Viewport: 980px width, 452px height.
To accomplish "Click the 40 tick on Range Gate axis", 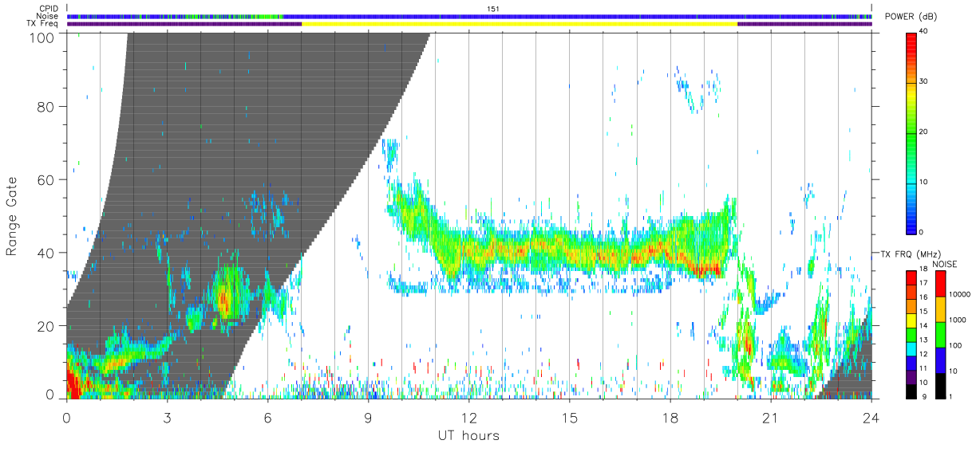I will (45, 253).
